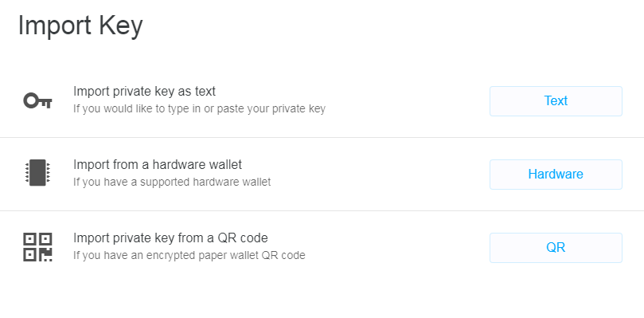
Task: Select the QR import button
Action: (x=556, y=248)
